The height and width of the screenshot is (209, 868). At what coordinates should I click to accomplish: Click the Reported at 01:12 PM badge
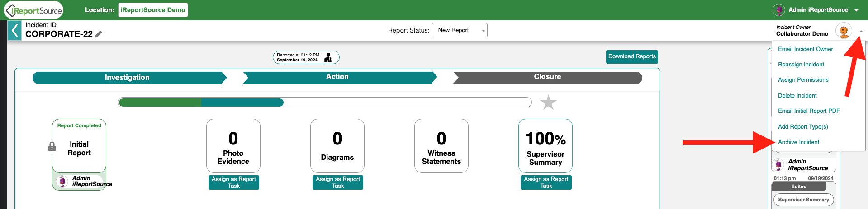306,57
